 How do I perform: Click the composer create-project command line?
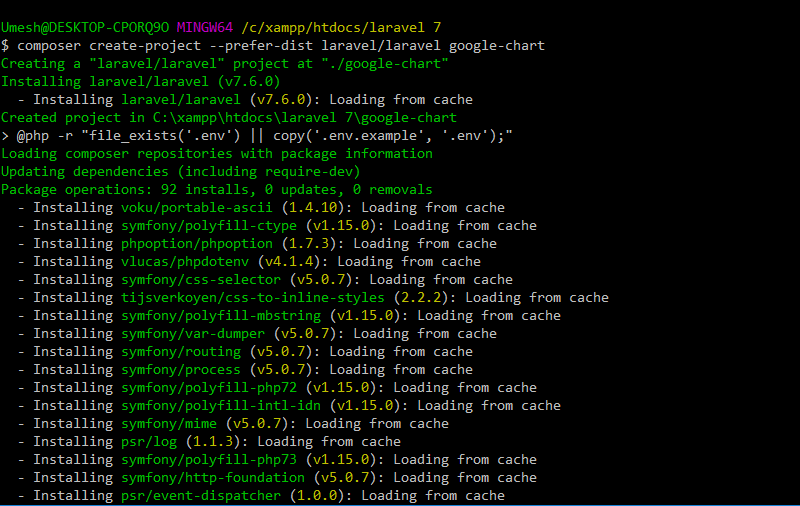(273, 46)
